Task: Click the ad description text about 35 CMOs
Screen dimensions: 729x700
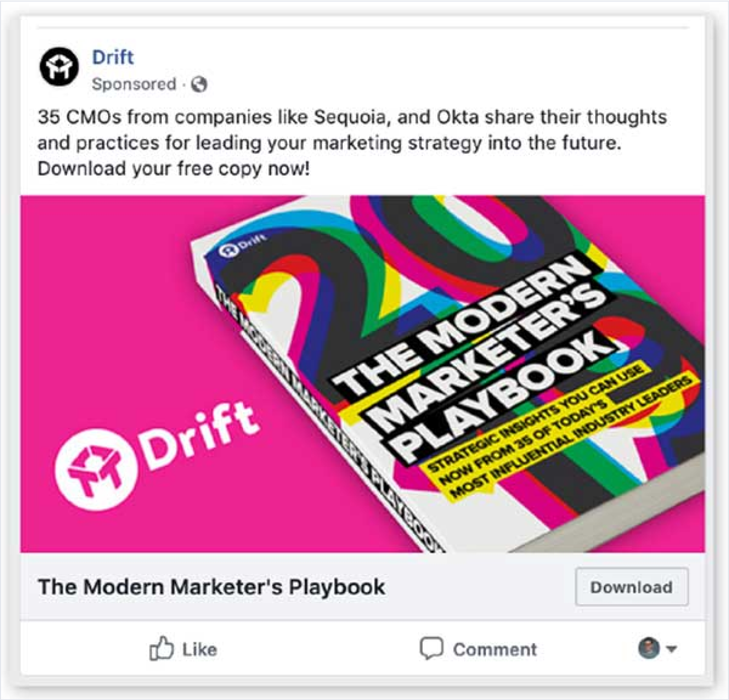Action: pyautogui.click(x=352, y=143)
